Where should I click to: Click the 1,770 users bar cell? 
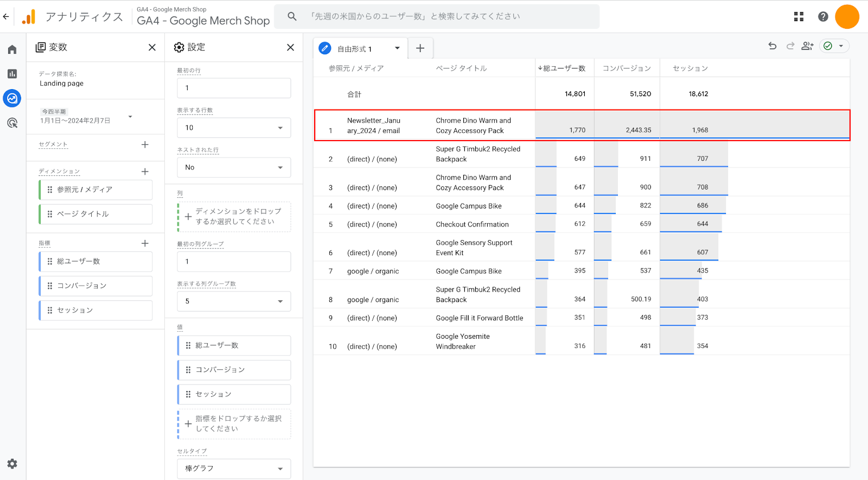[x=565, y=125]
